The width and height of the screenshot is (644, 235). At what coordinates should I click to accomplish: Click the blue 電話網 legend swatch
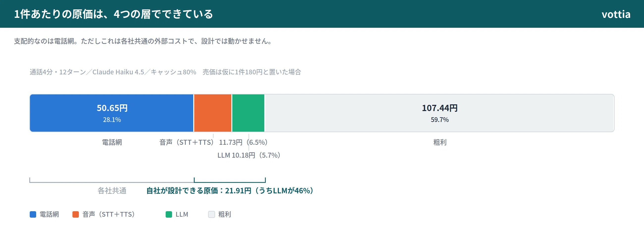pyautogui.click(x=33, y=214)
